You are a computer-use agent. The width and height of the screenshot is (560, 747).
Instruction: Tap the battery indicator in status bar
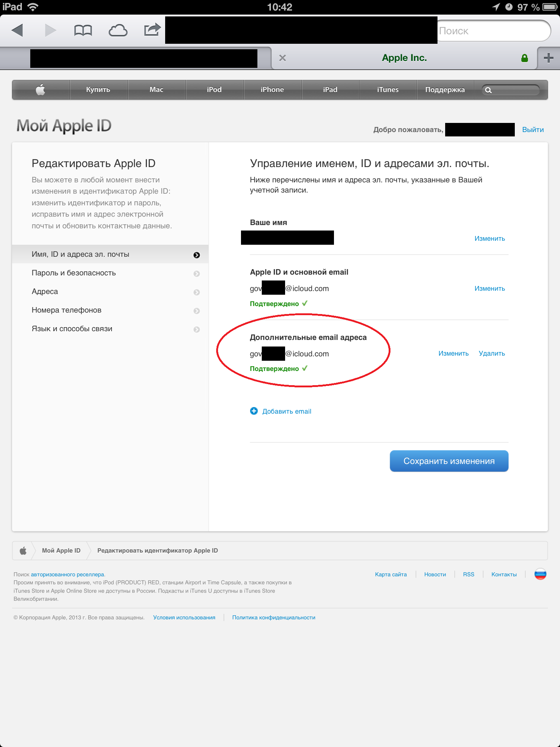[550, 7]
